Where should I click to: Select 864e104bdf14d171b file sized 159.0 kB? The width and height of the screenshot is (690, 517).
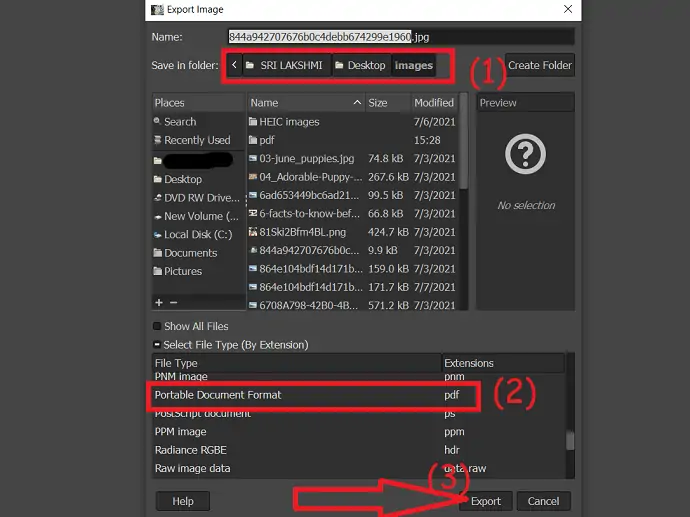click(352, 268)
